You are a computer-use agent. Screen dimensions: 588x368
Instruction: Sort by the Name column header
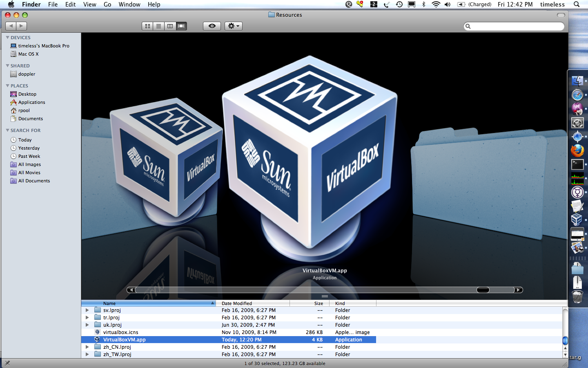pos(149,303)
